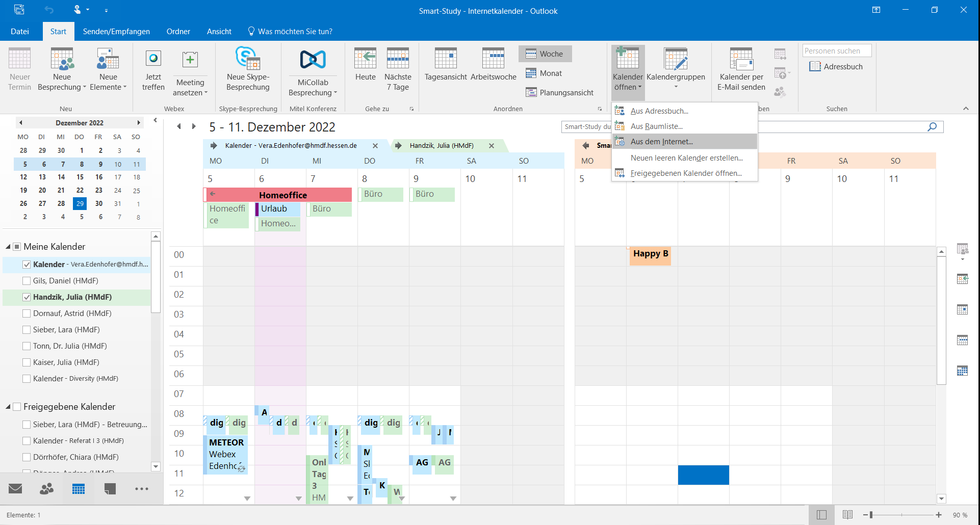
Task: Open the Adressbuch
Action: pyautogui.click(x=836, y=67)
